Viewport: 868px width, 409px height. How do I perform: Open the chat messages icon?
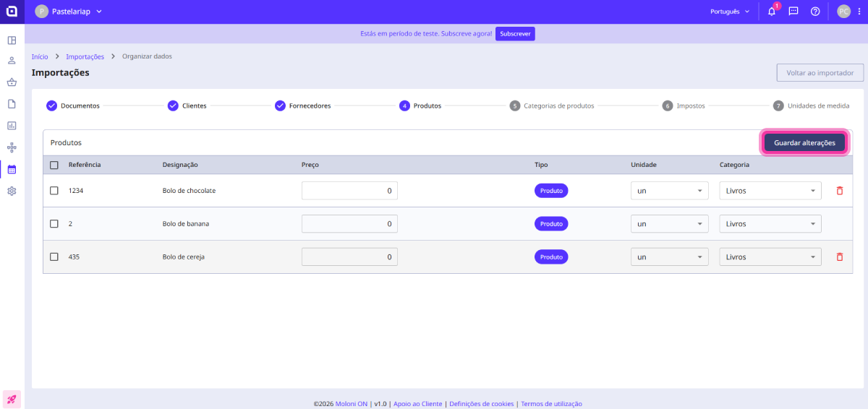pos(793,12)
